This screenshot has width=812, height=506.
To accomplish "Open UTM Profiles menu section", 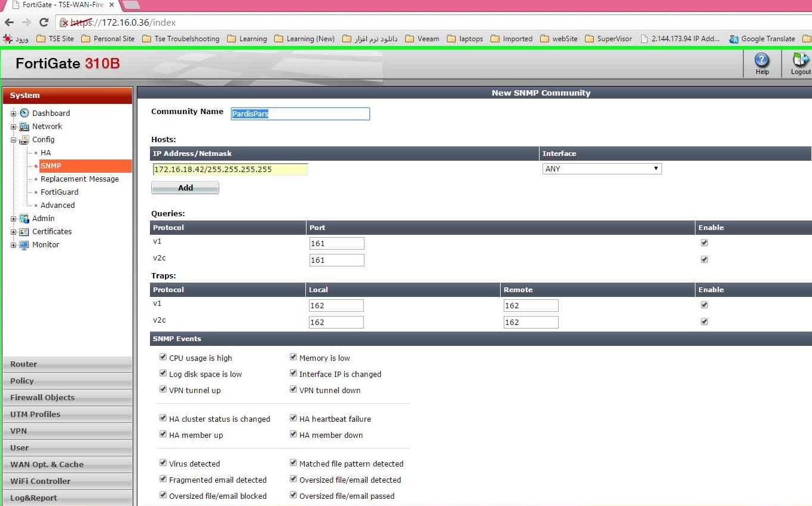I will coord(68,414).
